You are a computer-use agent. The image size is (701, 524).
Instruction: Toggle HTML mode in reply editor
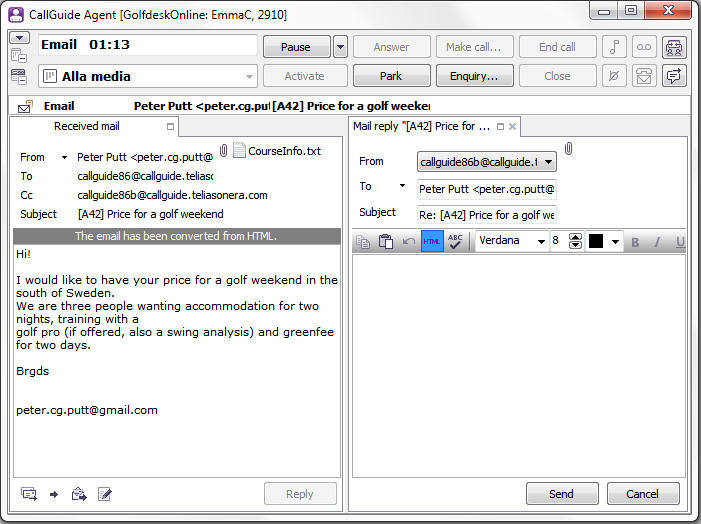pos(432,241)
